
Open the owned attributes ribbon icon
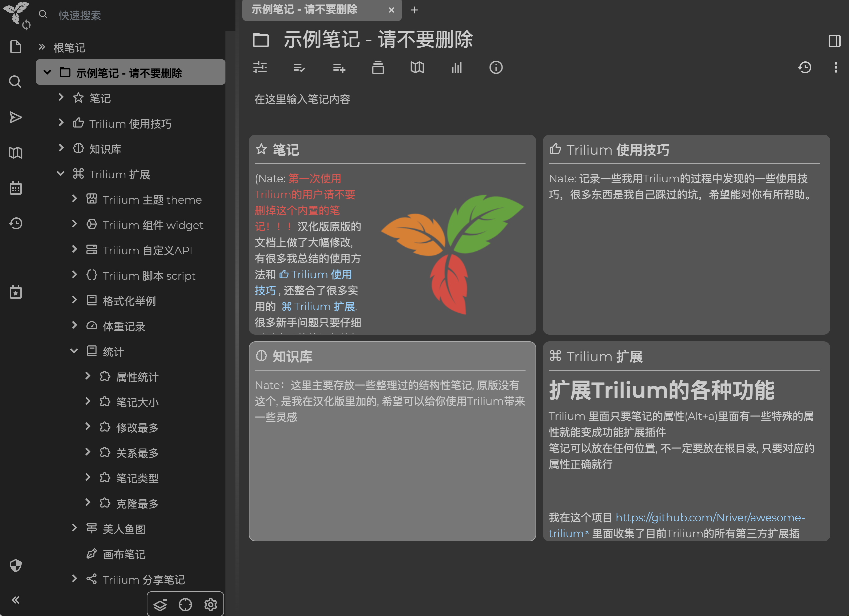coord(299,67)
